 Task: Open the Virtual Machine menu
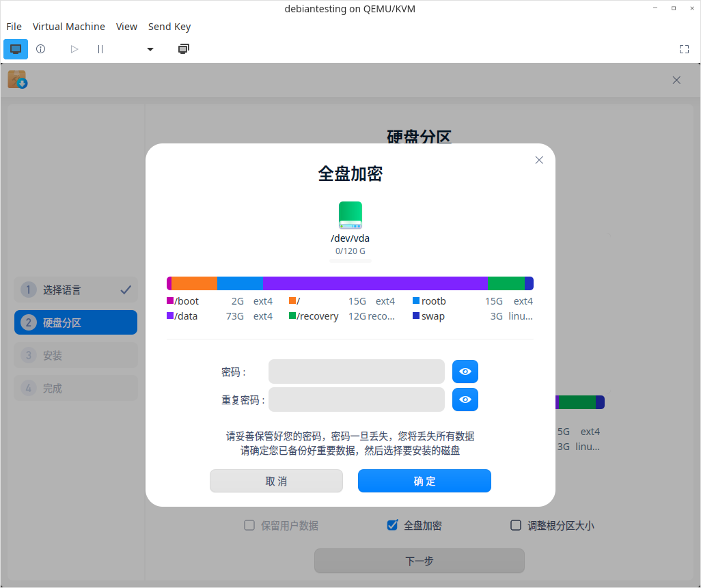69,27
